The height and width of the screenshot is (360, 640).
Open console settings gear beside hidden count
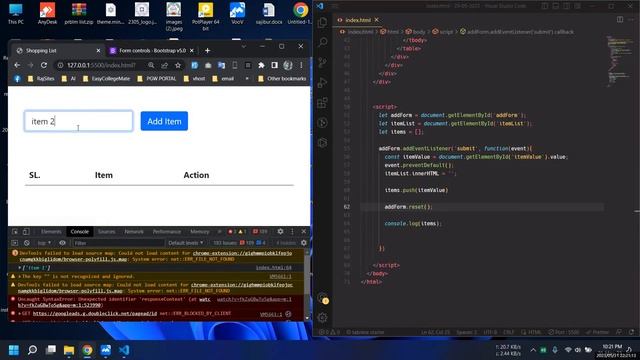pyautogui.click(x=304, y=243)
